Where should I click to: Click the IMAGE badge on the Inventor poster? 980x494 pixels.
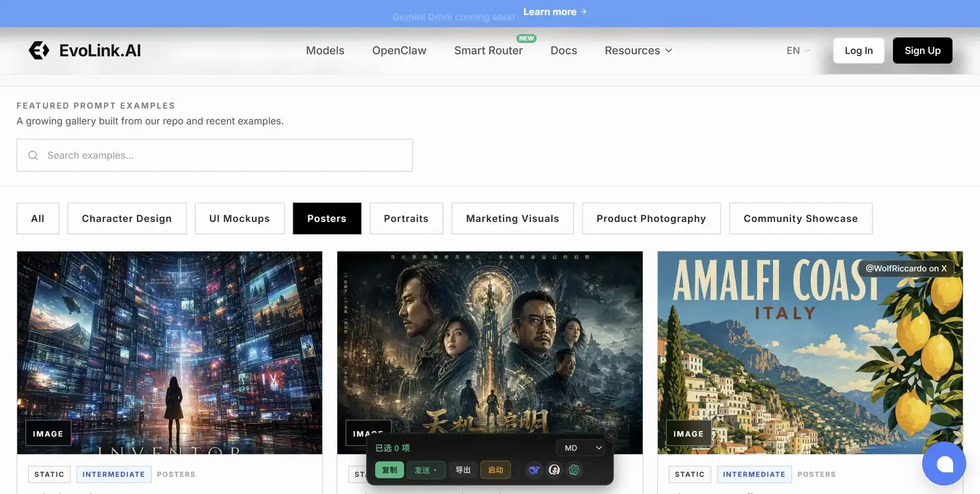pyautogui.click(x=48, y=433)
